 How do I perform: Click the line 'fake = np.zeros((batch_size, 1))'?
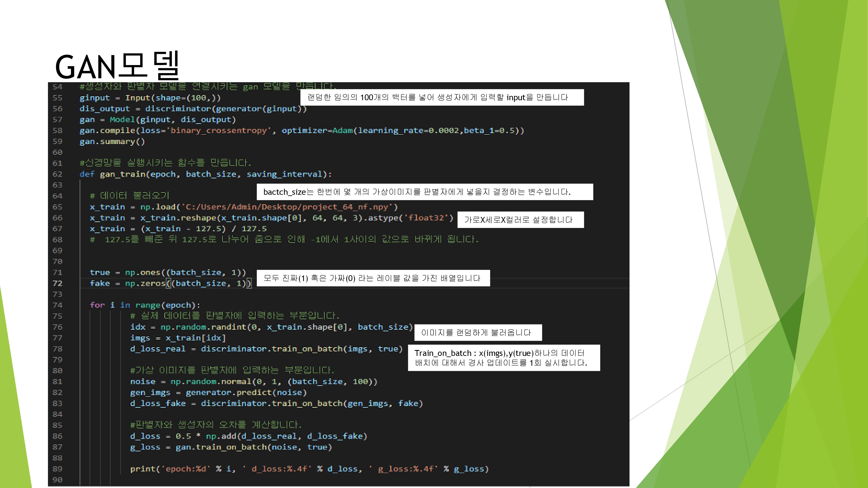[x=171, y=283]
